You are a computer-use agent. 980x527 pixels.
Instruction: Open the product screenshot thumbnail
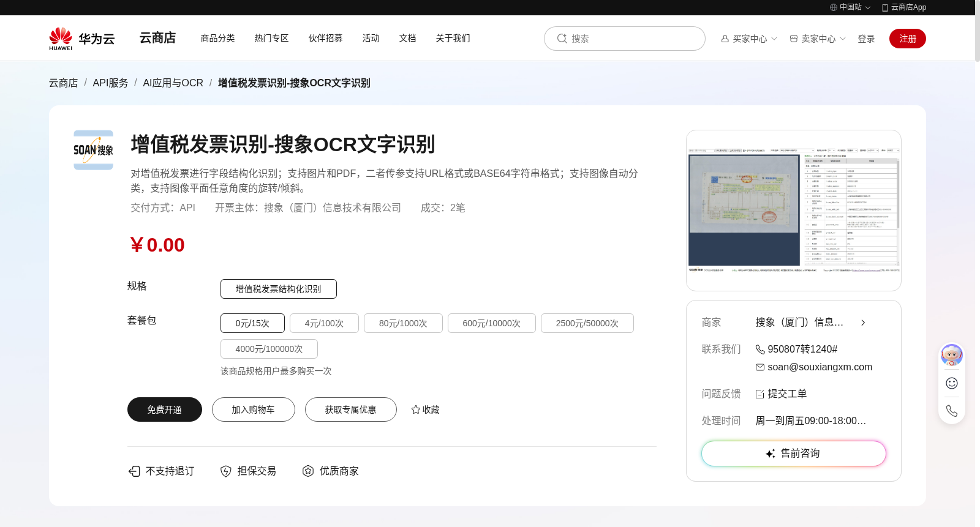pos(794,211)
